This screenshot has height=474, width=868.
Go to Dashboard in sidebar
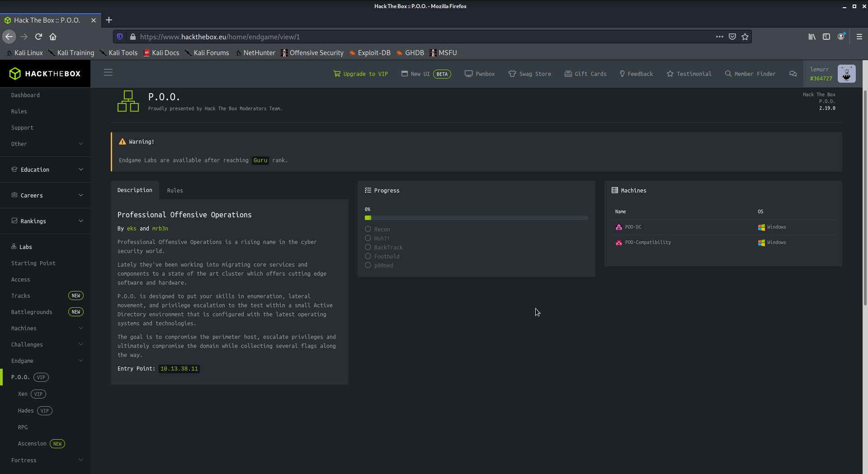[25, 95]
